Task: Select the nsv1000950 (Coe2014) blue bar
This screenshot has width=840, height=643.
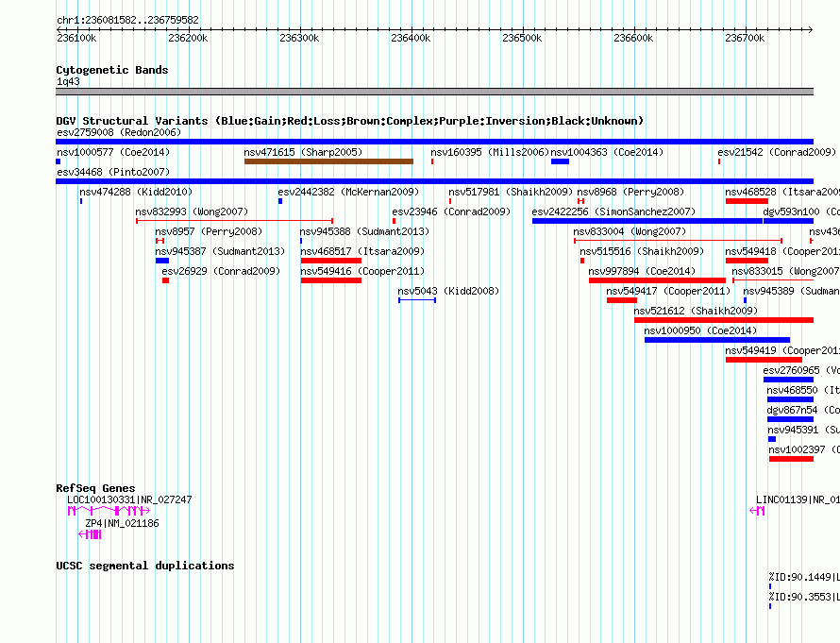Action: 717,340
